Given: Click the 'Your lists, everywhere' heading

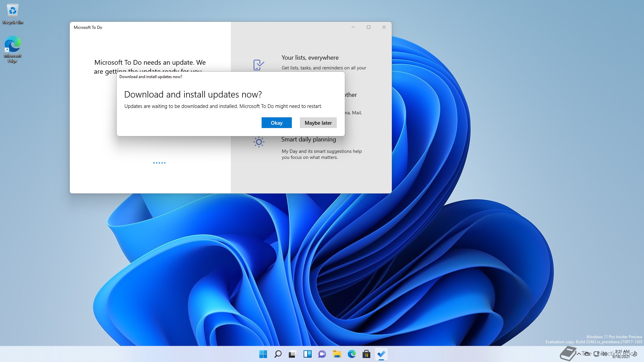Looking at the screenshot, I should 310,58.
